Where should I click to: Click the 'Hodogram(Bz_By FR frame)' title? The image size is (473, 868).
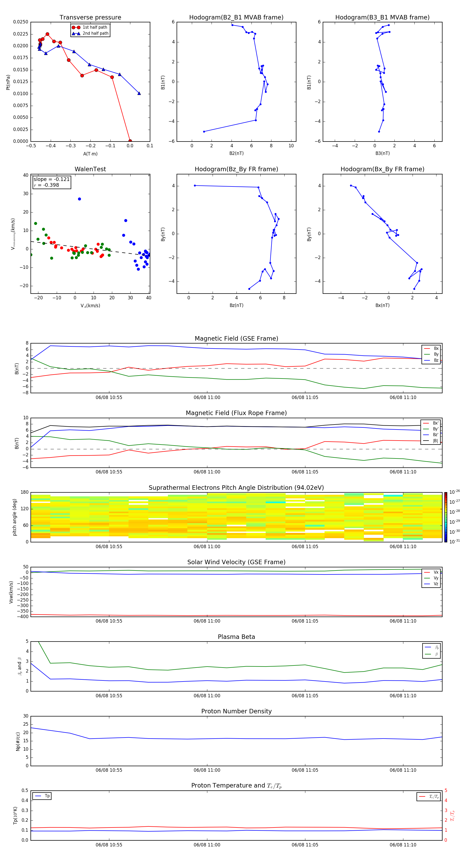pyautogui.click(x=236, y=169)
